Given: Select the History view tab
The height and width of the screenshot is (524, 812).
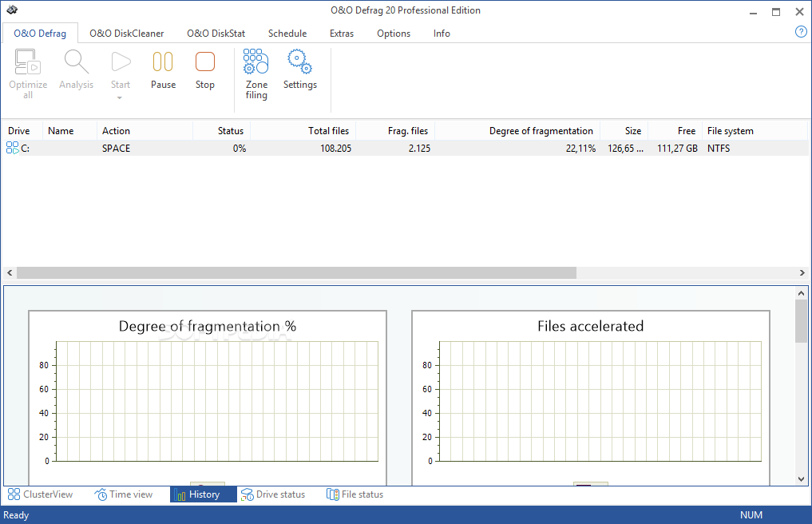Looking at the screenshot, I should click(x=204, y=494).
